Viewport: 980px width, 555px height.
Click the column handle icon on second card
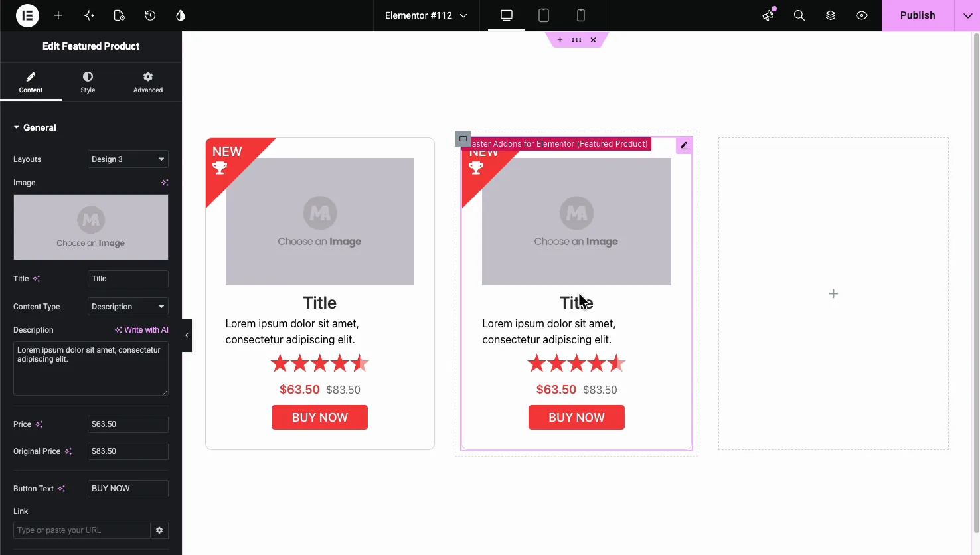[x=463, y=139]
